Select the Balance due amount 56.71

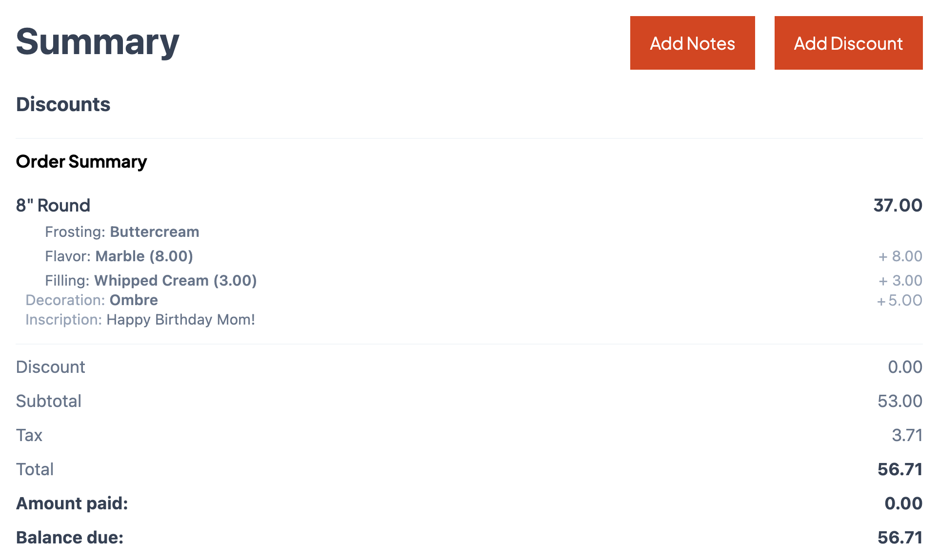click(x=899, y=538)
